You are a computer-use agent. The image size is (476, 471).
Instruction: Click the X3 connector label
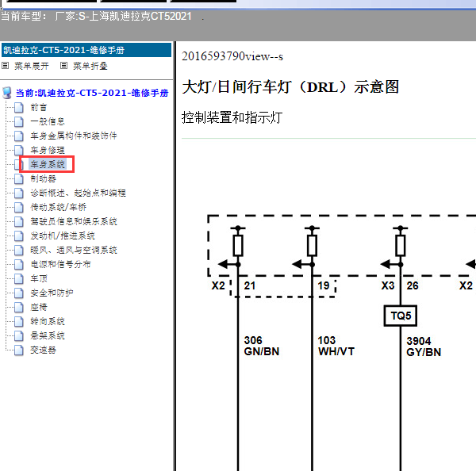[x=388, y=285]
